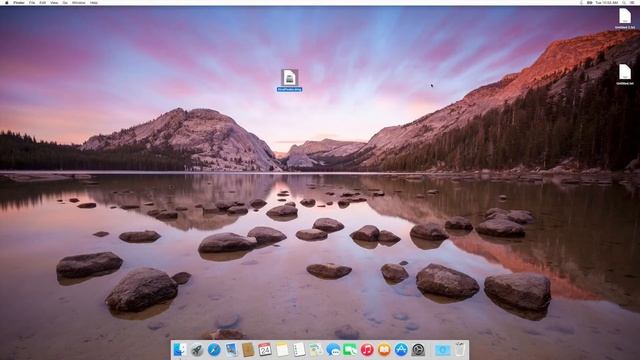Select the Untitled 2.txt file icon

[x=625, y=16]
